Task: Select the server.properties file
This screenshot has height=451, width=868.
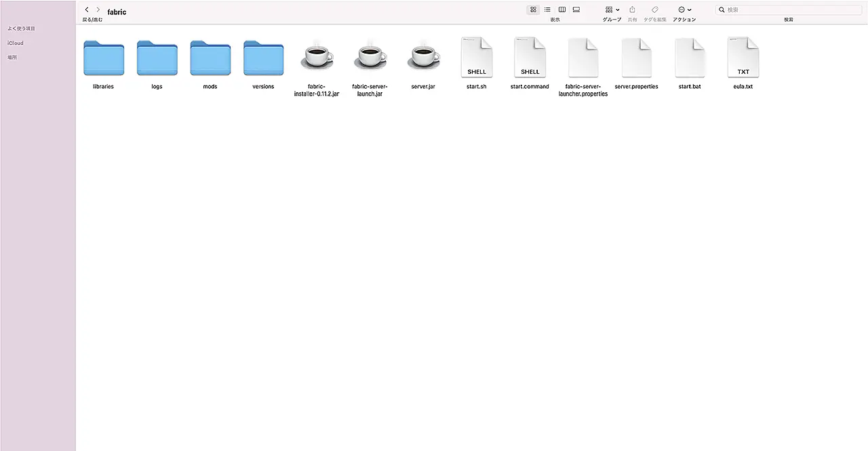Action: [x=636, y=58]
